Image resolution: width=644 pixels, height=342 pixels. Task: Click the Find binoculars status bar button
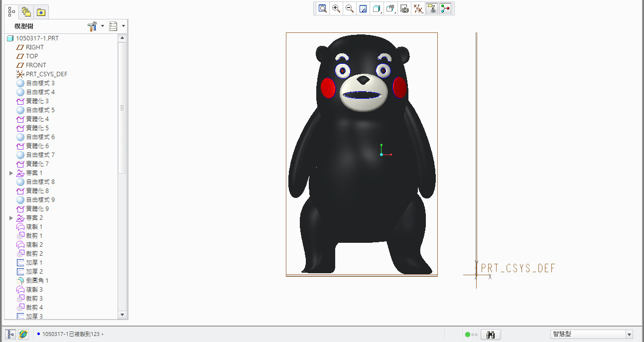click(490, 334)
